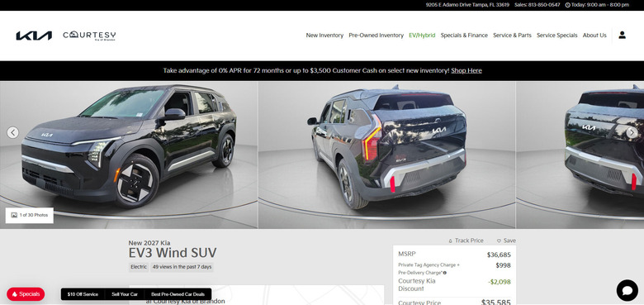Click the Sell Your Car button
This screenshot has height=305, width=644.
point(125,294)
